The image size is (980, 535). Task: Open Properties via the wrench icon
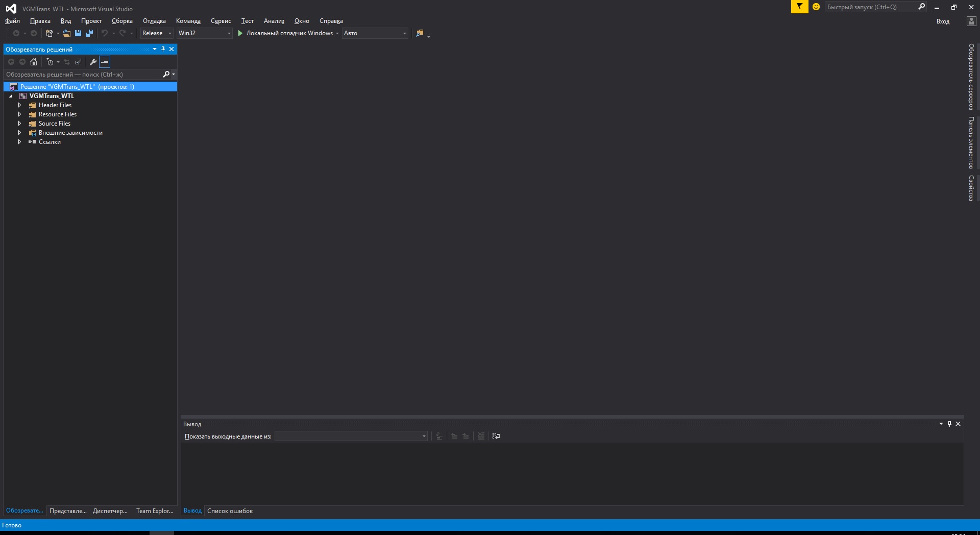[93, 62]
